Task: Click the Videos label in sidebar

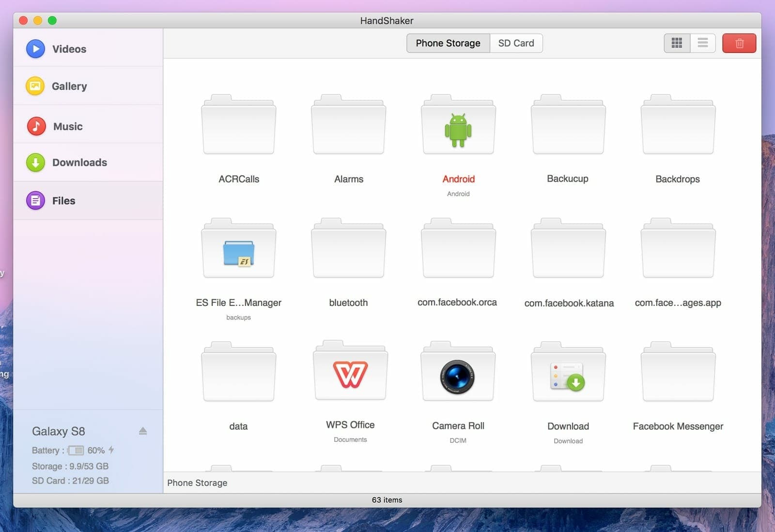Action: point(69,49)
